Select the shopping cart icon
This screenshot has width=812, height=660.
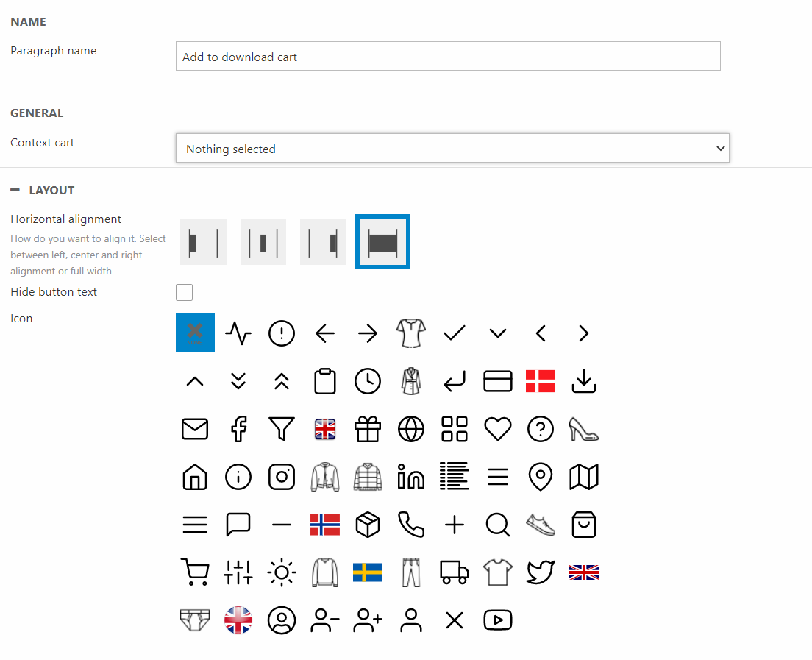coord(195,572)
